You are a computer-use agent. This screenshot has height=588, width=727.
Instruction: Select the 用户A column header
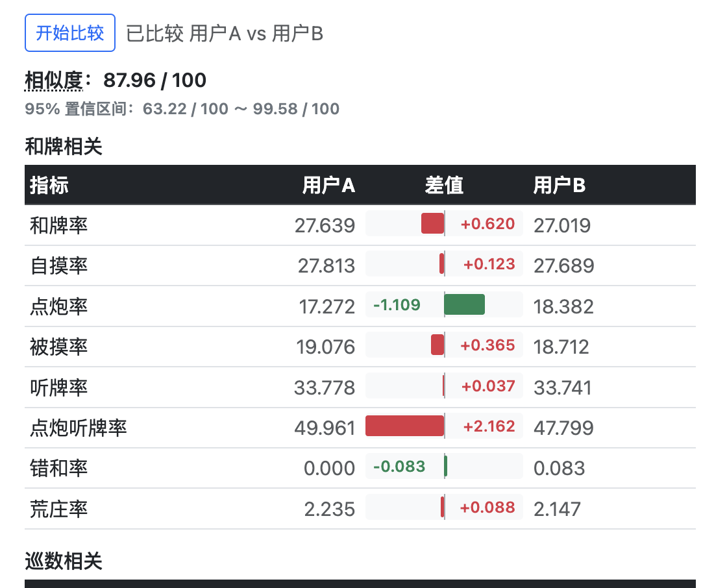[x=328, y=185]
